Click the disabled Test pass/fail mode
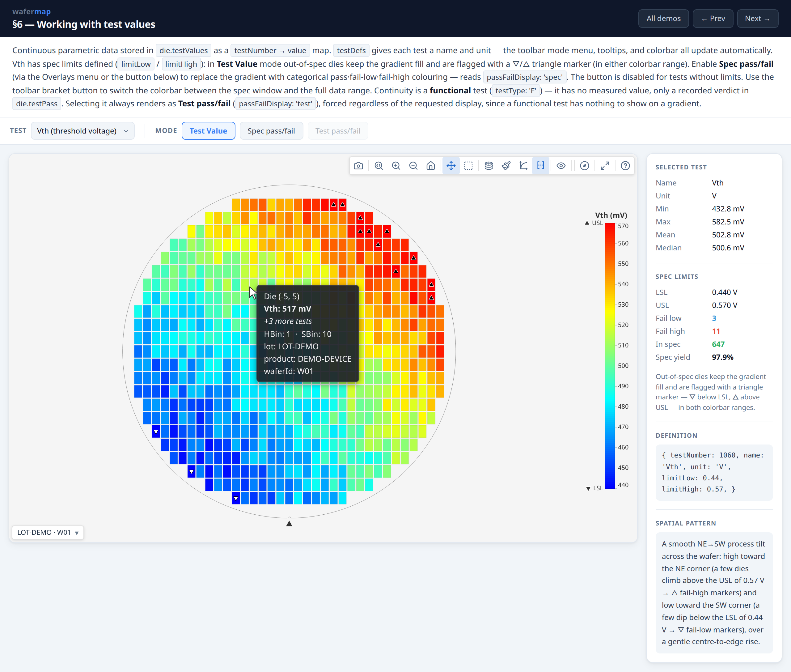 pyautogui.click(x=338, y=131)
